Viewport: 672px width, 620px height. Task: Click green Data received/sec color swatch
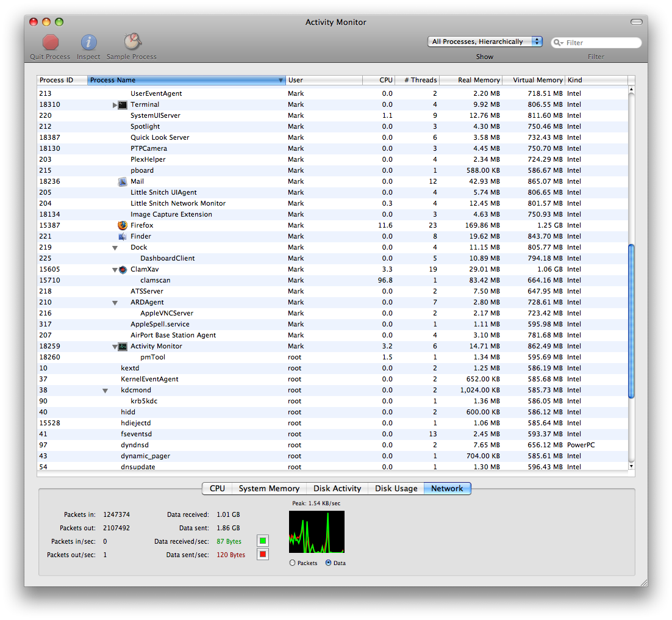click(x=263, y=541)
